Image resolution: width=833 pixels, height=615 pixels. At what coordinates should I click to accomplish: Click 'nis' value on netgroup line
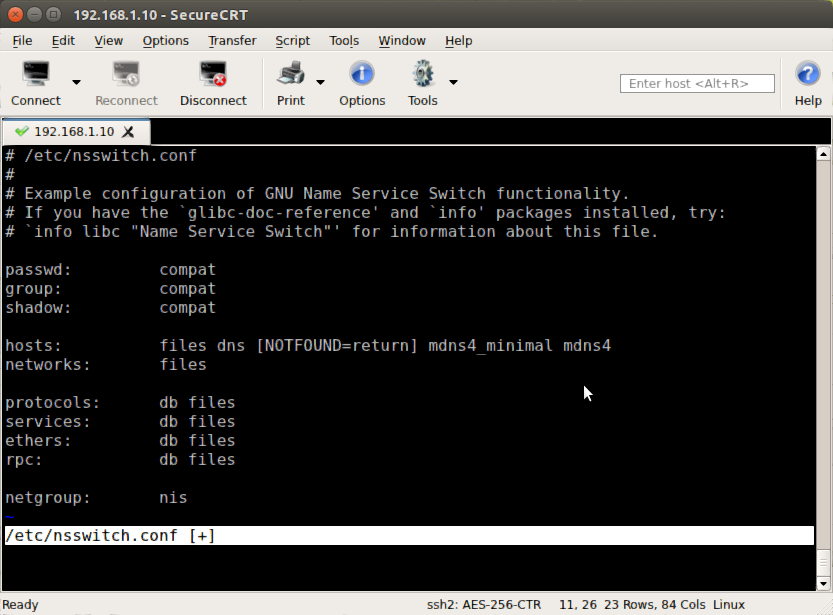click(173, 498)
